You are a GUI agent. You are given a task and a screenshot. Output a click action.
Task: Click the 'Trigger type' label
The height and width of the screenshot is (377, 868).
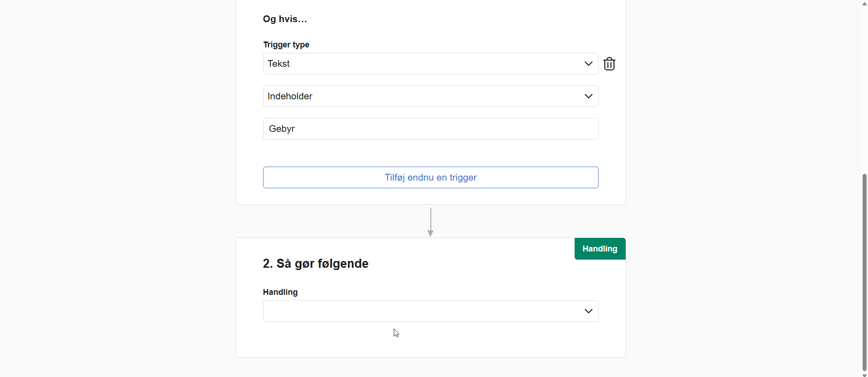[286, 45]
